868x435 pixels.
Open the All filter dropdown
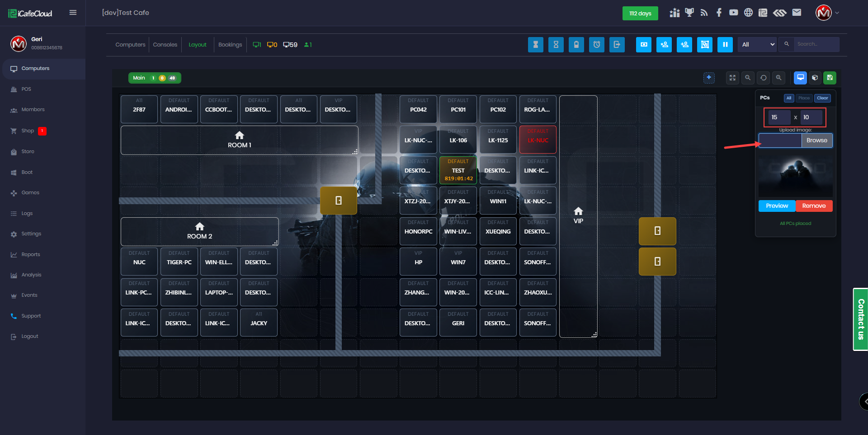(757, 45)
